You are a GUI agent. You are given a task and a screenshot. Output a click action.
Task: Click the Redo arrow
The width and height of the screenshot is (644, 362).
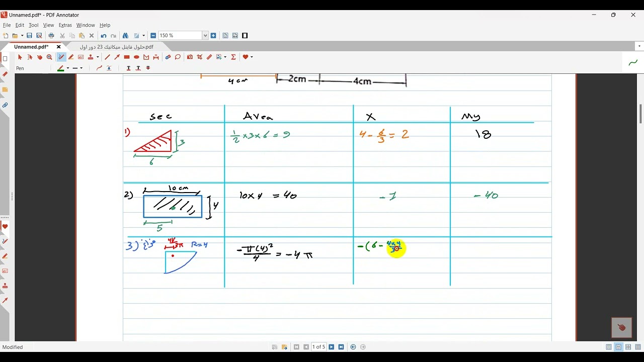point(113,36)
